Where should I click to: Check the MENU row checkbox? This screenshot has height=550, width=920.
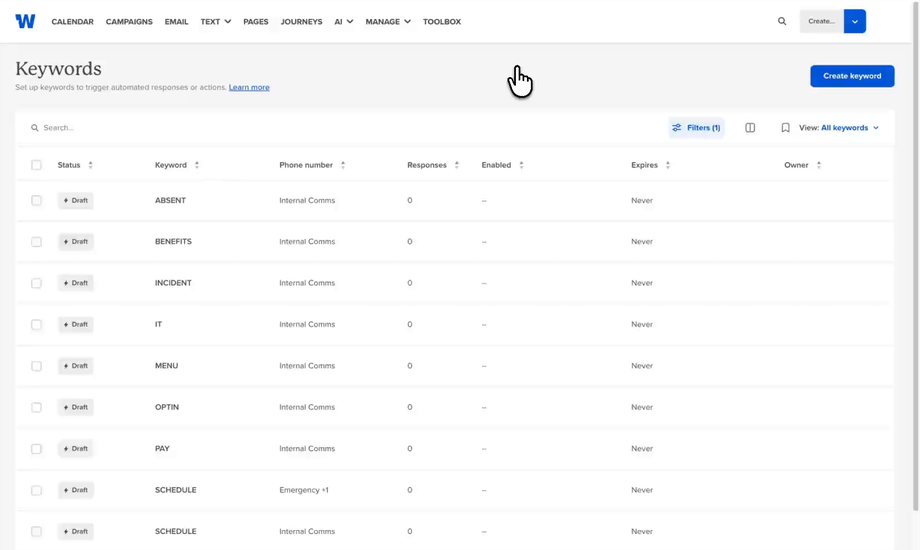coord(36,366)
